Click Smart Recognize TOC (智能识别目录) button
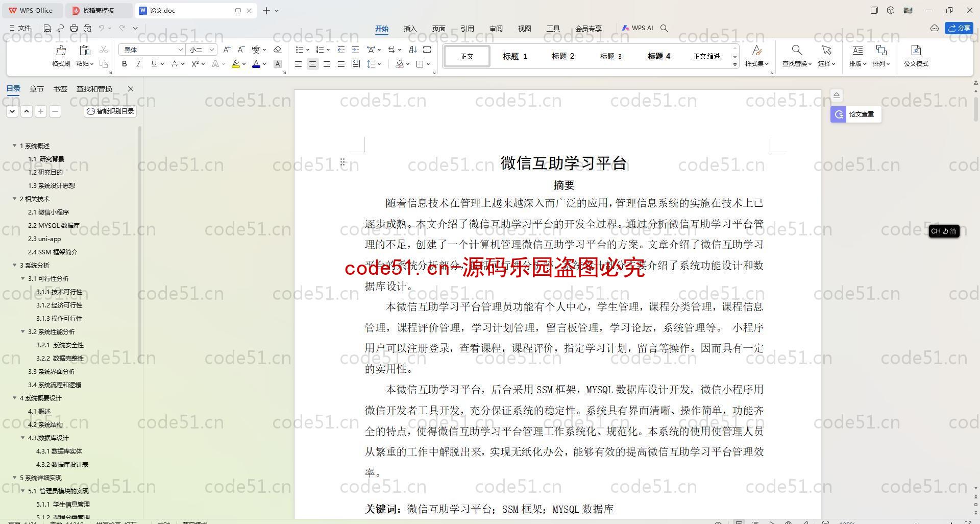This screenshot has height=524, width=980. (110, 111)
